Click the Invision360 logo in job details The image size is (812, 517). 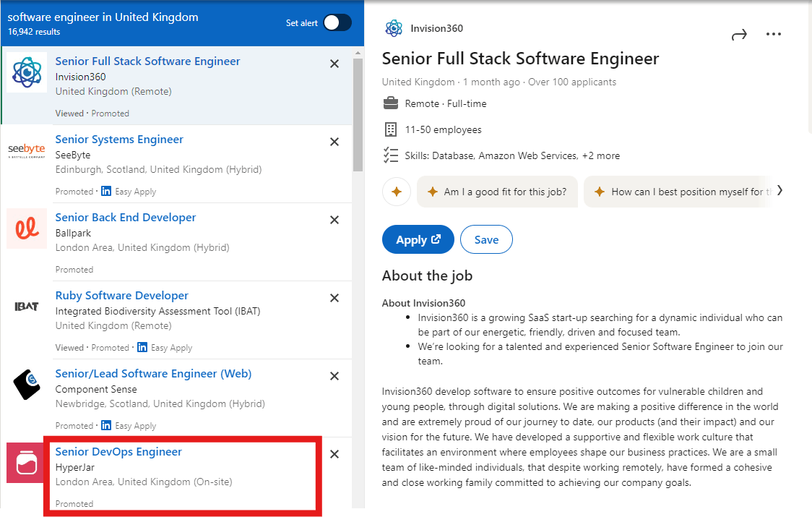click(x=394, y=28)
